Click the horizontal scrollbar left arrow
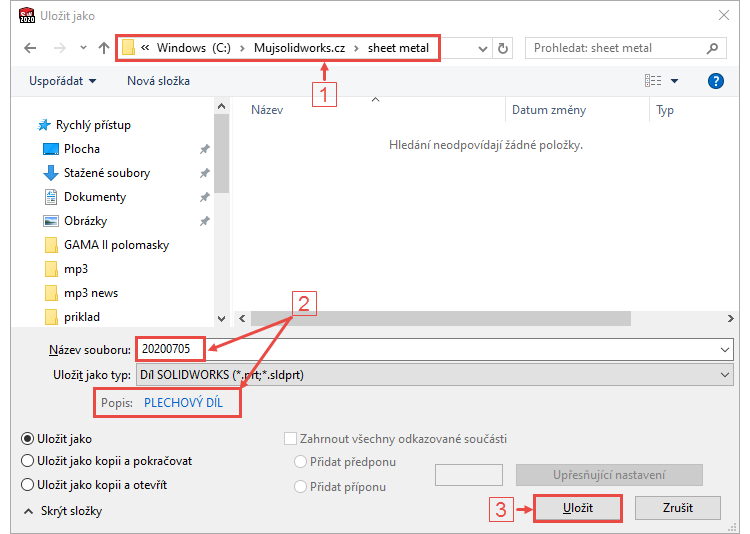 242,319
